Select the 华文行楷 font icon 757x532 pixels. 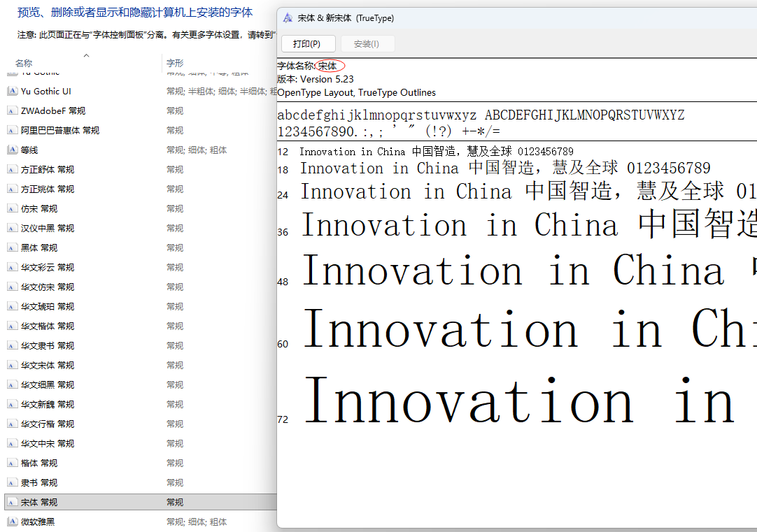click(x=12, y=424)
